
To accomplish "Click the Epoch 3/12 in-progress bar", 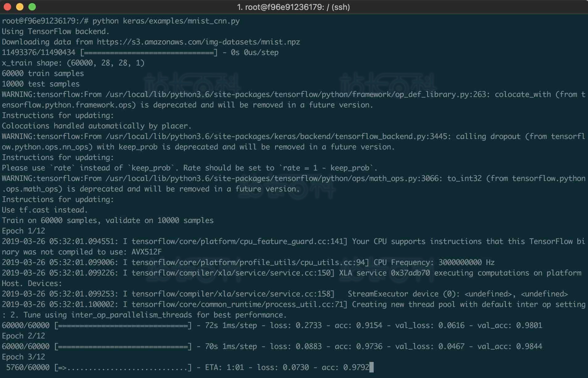I will (x=123, y=367).
